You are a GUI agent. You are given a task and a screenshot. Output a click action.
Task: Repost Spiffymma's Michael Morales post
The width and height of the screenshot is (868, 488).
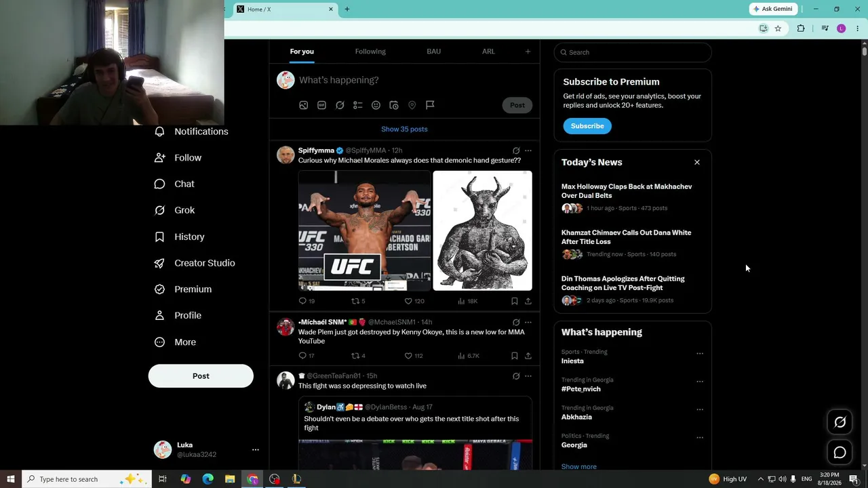click(x=358, y=301)
